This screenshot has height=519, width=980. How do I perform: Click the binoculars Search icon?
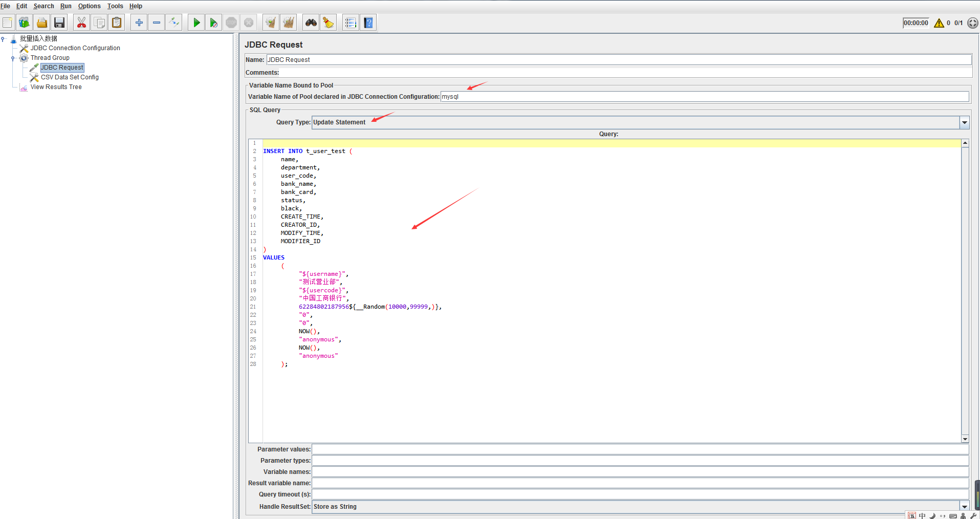click(311, 23)
